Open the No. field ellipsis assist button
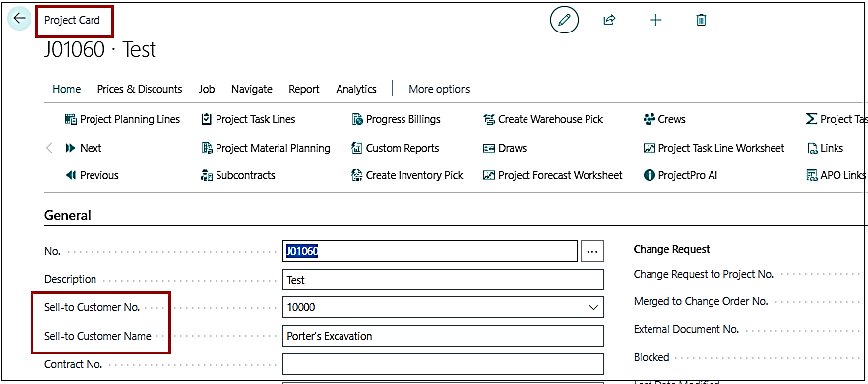This screenshot has height=384, width=868. tap(592, 251)
